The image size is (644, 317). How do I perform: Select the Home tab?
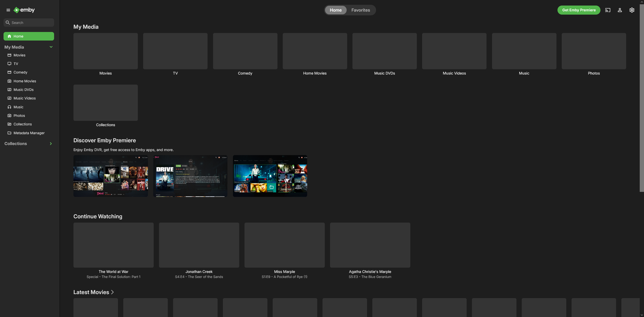tap(336, 10)
